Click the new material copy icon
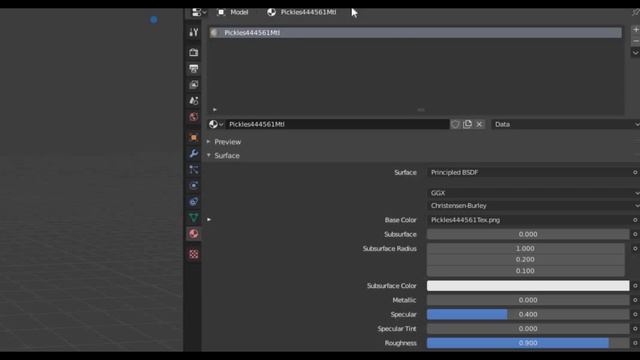 point(467,124)
